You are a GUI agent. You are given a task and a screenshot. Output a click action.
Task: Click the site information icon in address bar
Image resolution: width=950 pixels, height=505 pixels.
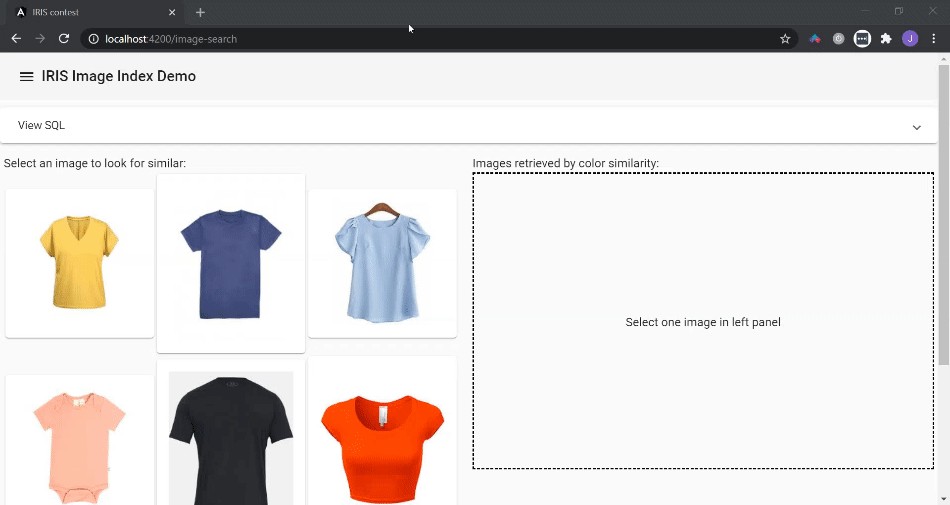coord(93,39)
